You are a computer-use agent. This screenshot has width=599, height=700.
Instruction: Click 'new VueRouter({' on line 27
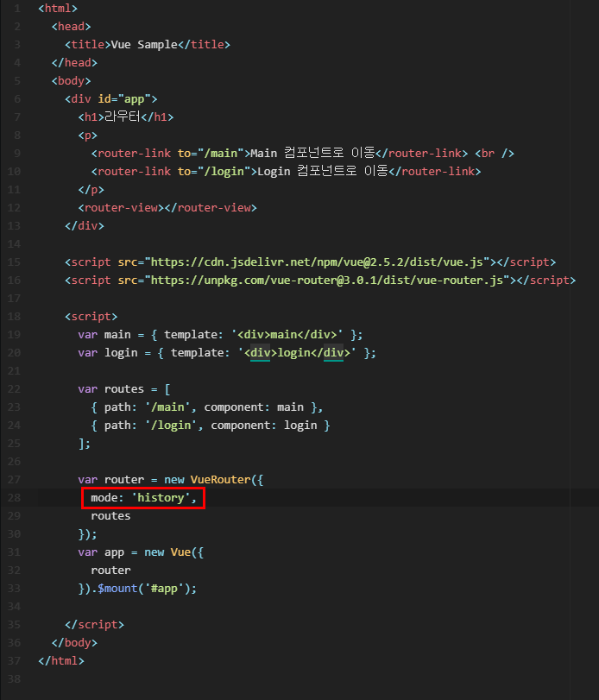tap(214, 480)
